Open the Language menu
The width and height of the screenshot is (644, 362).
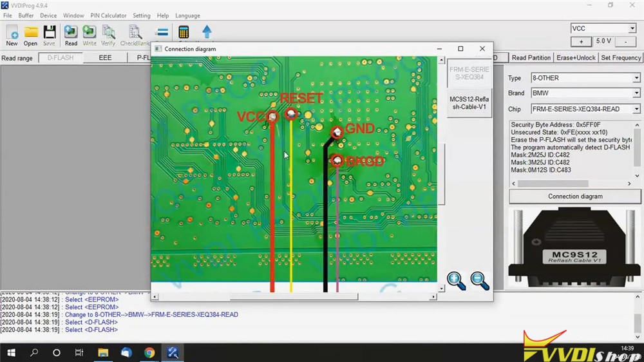point(187,15)
